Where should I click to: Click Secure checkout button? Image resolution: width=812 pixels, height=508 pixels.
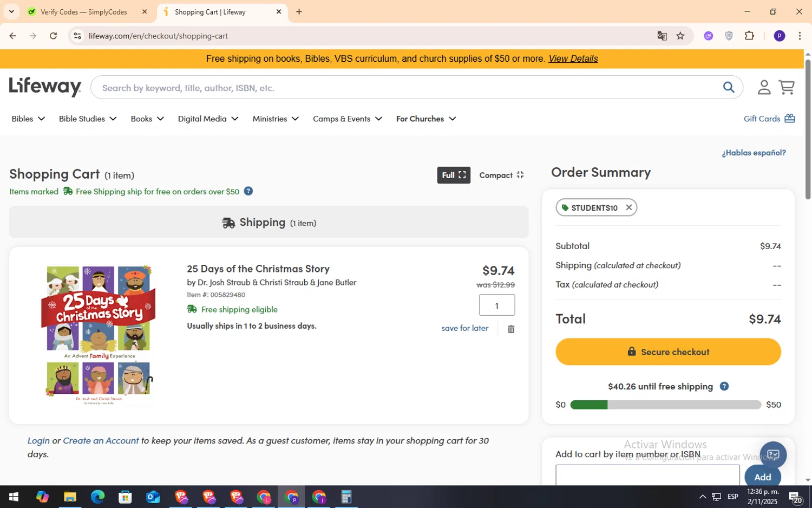pyautogui.click(x=668, y=352)
